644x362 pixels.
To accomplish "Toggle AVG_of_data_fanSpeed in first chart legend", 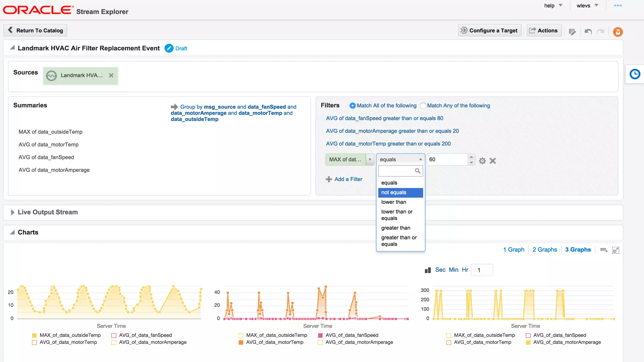I will coord(114,335).
